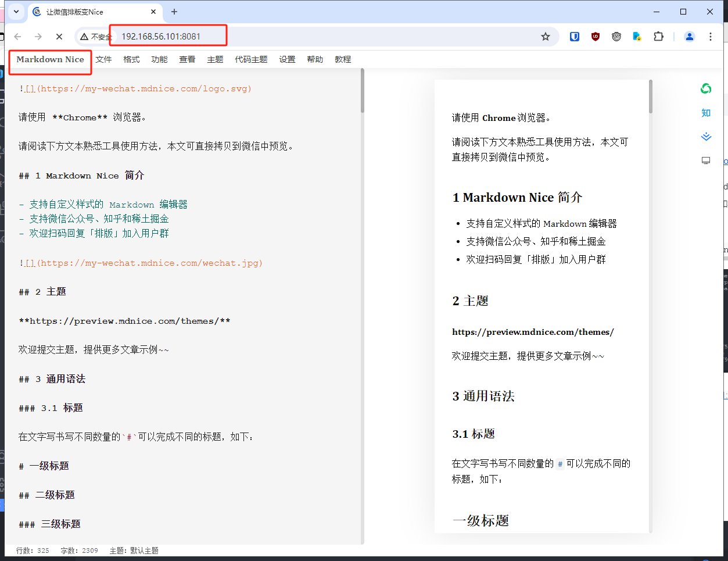Screen dimensions: 728x561
Task: Copy to Juejin with the blue chevron icon
Action: pos(706,137)
